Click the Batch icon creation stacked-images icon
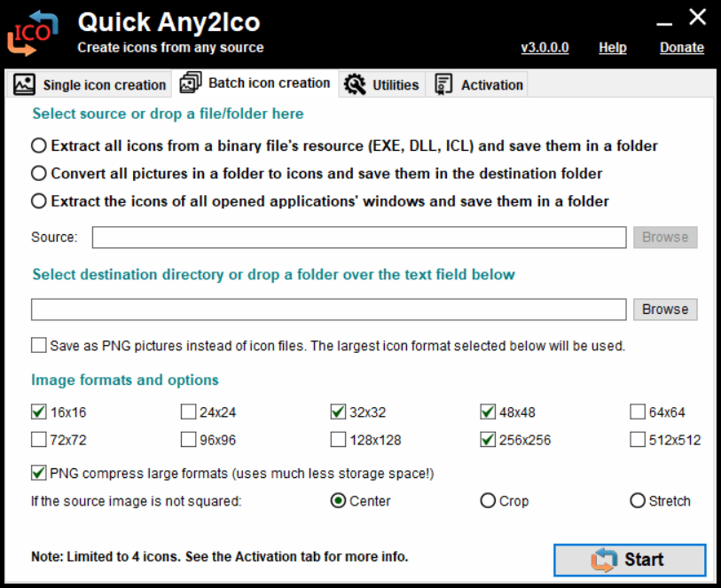The height and width of the screenshot is (588, 721). pyautogui.click(x=191, y=82)
